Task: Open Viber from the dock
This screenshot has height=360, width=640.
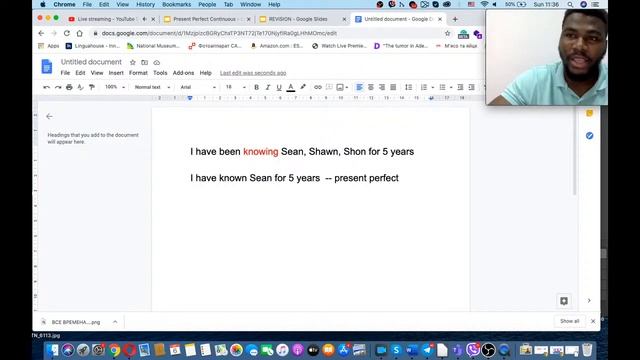Action: (x=473, y=350)
